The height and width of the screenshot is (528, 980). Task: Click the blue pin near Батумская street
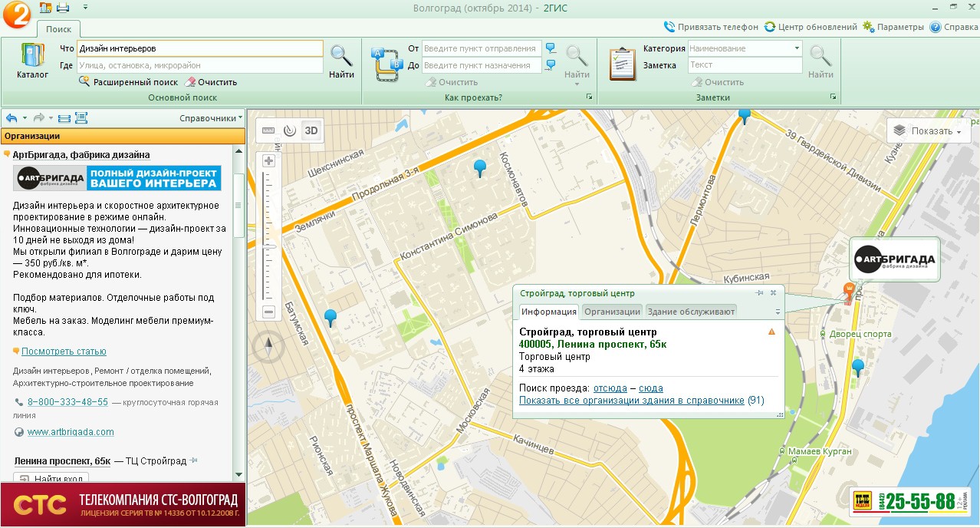pos(331,317)
